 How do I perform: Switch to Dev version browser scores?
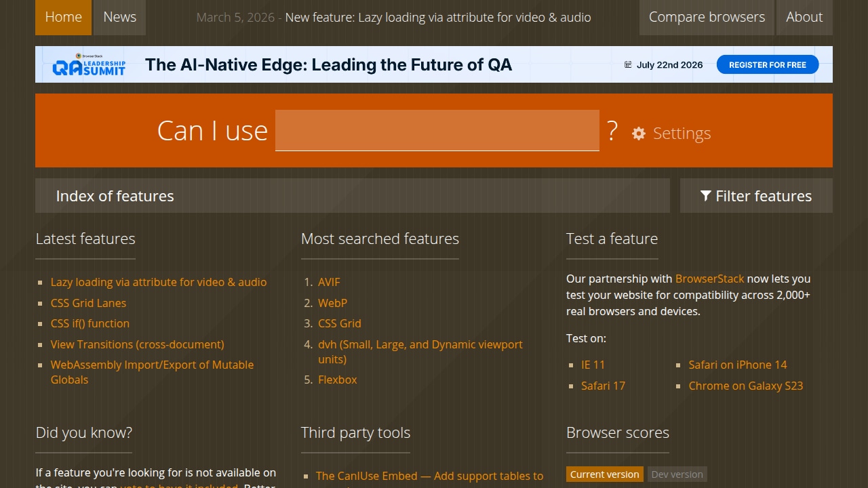[677, 474]
